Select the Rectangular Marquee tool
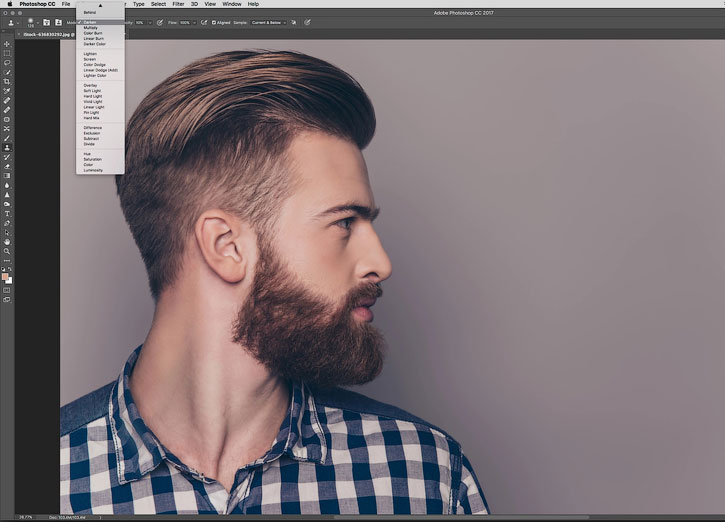 pyautogui.click(x=7, y=53)
